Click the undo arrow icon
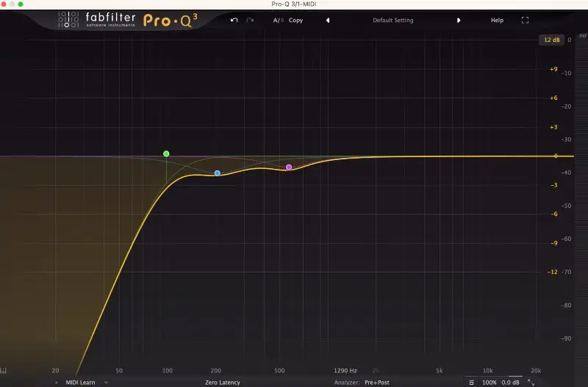The height and width of the screenshot is (387, 588). tap(234, 20)
